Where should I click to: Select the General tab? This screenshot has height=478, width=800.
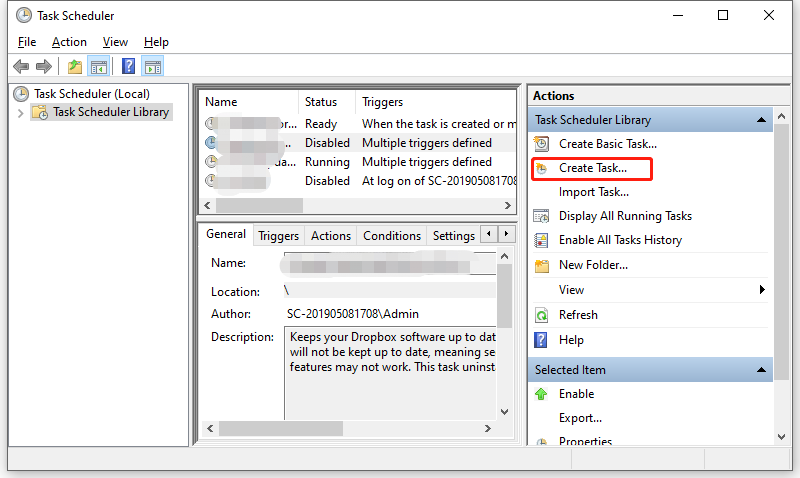(x=226, y=234)
